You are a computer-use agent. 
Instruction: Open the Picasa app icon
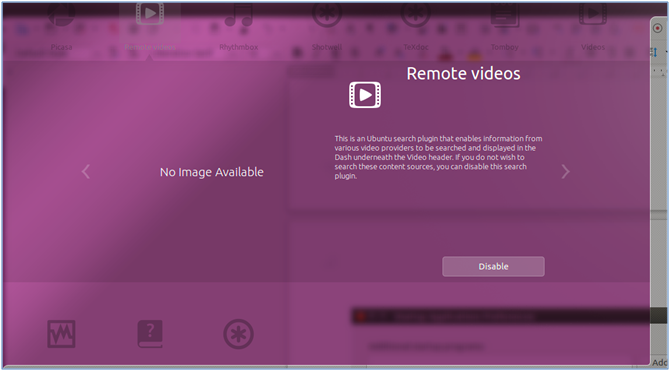61,15
